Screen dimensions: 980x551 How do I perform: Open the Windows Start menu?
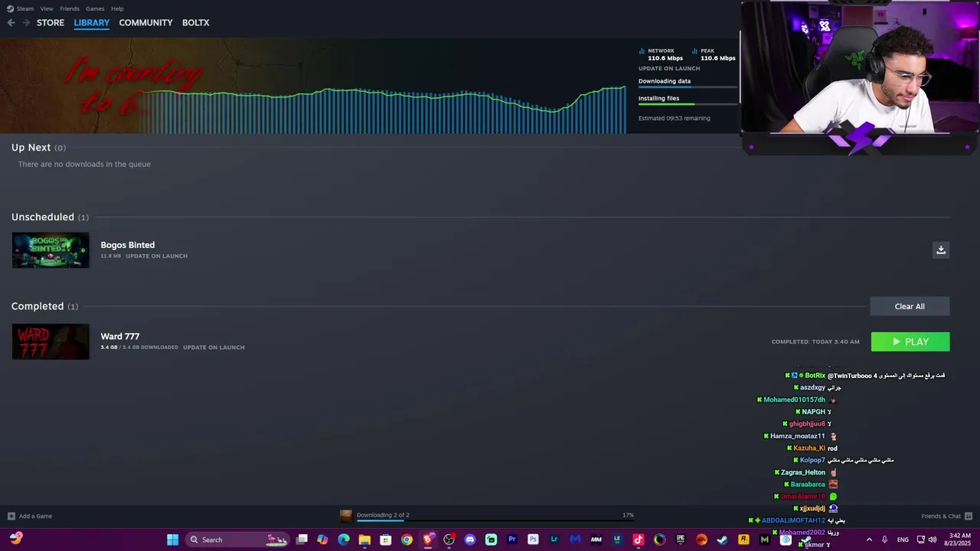click(x=173, y=540)
